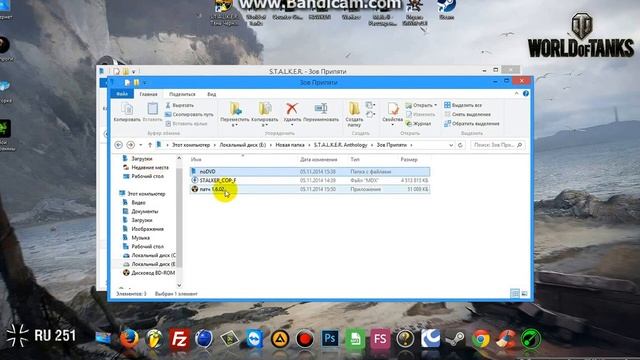
Task: Select Документы in the sidebar
Action: pyautogui.click(x=144, y=211)
